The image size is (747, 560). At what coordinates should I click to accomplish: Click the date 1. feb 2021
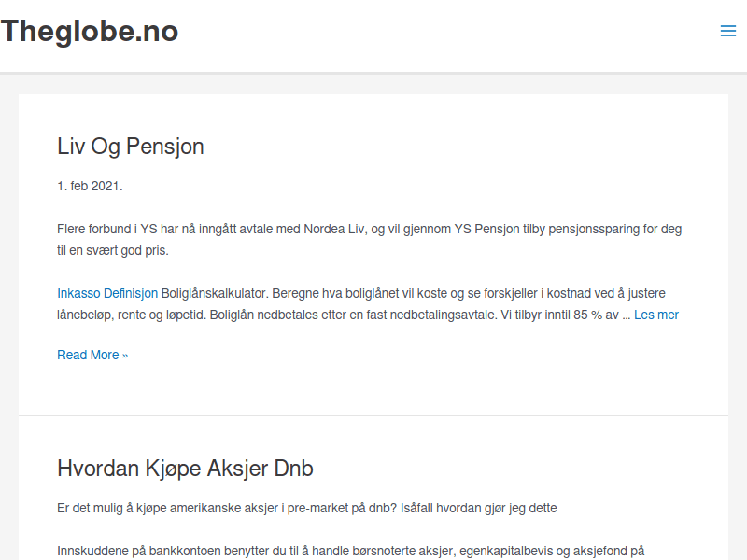click(90, 186)
